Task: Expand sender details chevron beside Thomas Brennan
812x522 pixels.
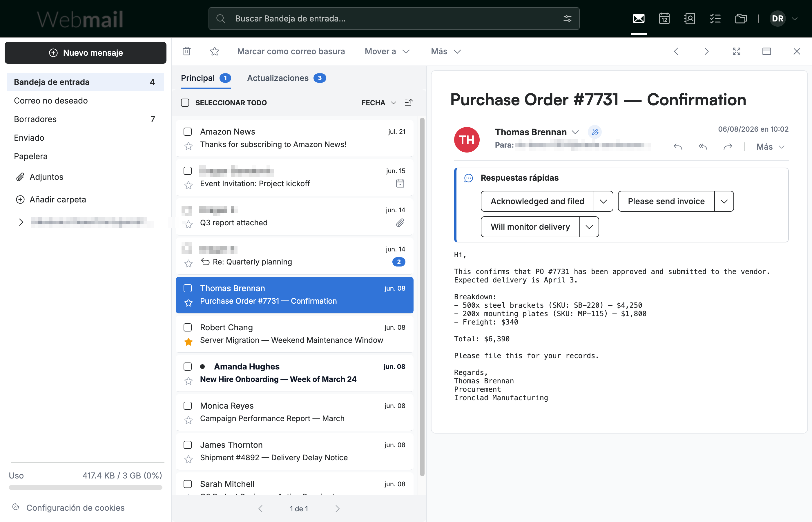Action: (x=575, y=132)
